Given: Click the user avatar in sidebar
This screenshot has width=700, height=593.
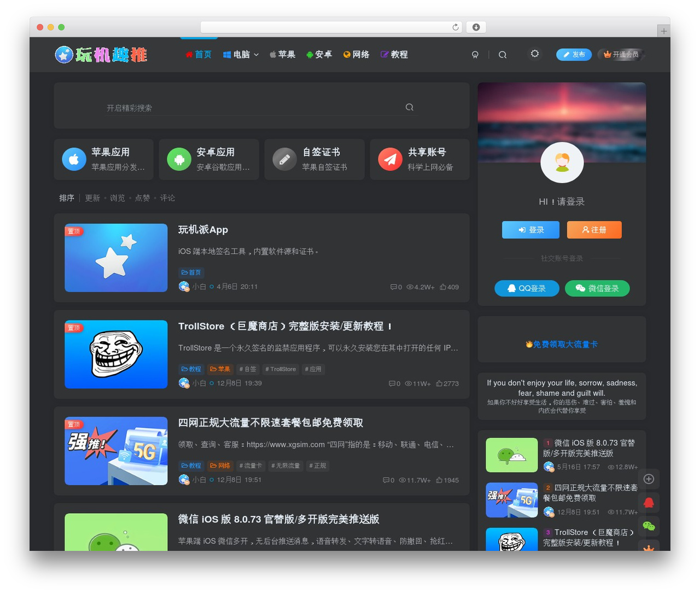Looking at the screenshot, I should (x=562, y=162).
